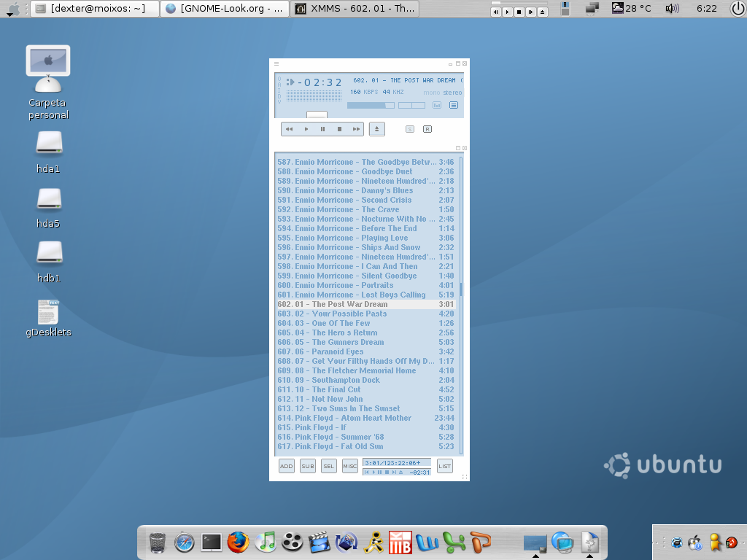The width and height of the screenshot is (747, 560).
Task: Toggle the playlist window button in XMMS
Action: [x=454, y=105]
